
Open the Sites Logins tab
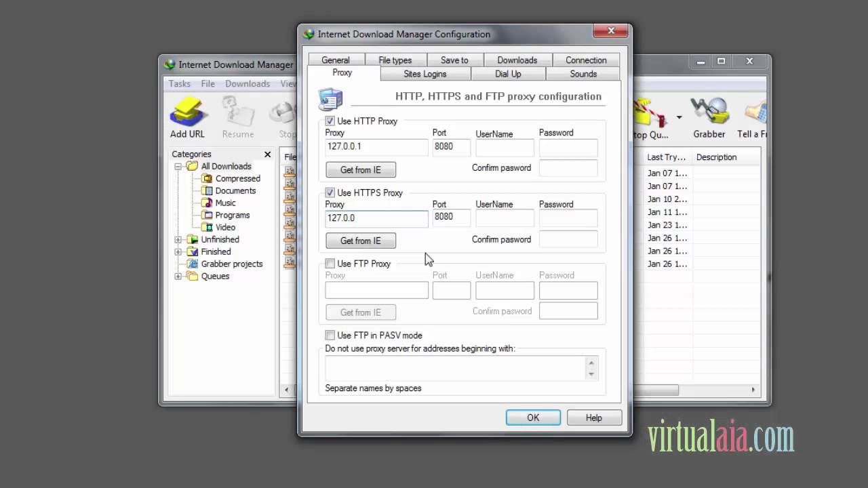tap(425, 73)
